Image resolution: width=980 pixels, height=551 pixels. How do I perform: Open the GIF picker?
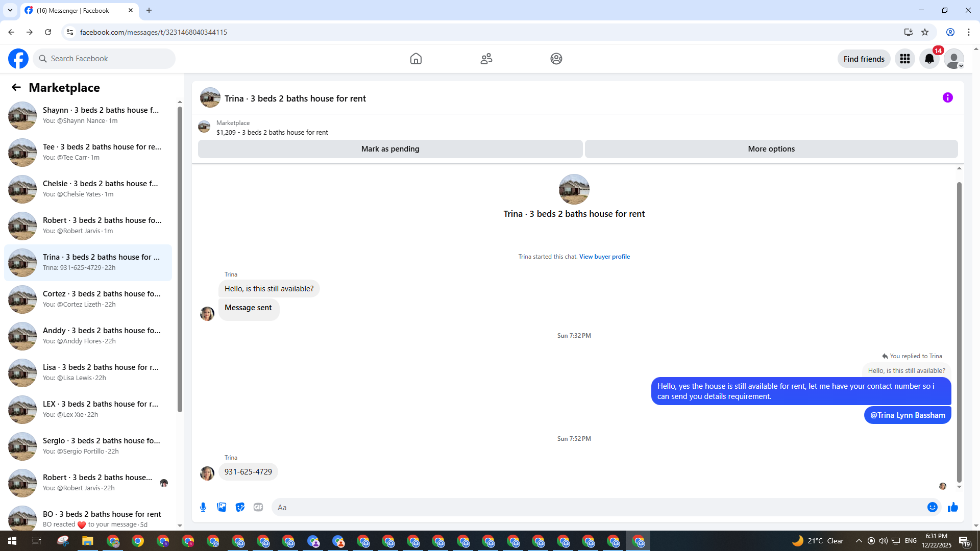(258, 507)
